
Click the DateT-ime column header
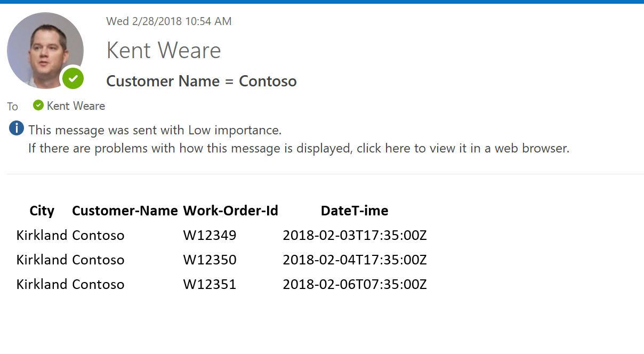tap(355, 211)
